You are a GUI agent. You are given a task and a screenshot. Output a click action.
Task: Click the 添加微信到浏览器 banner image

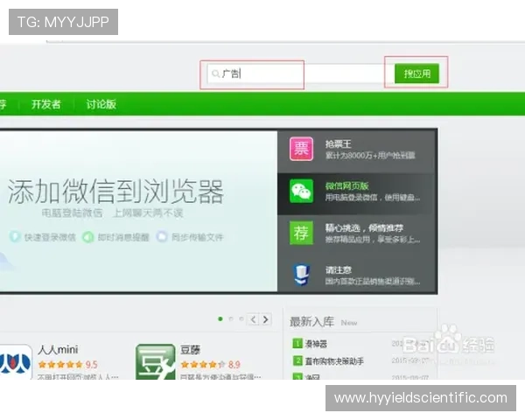(138, 211)
